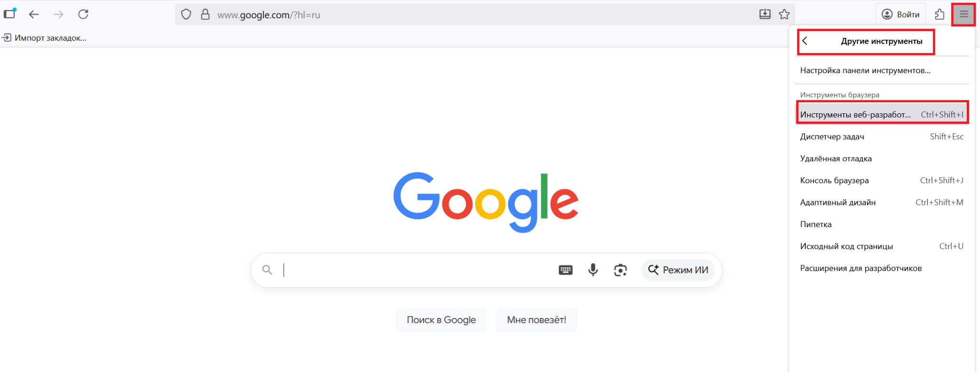This screenshot has height=372, width=980.
Task: Click the Firefox hamburger menu icon
Action: click(963, 14)
